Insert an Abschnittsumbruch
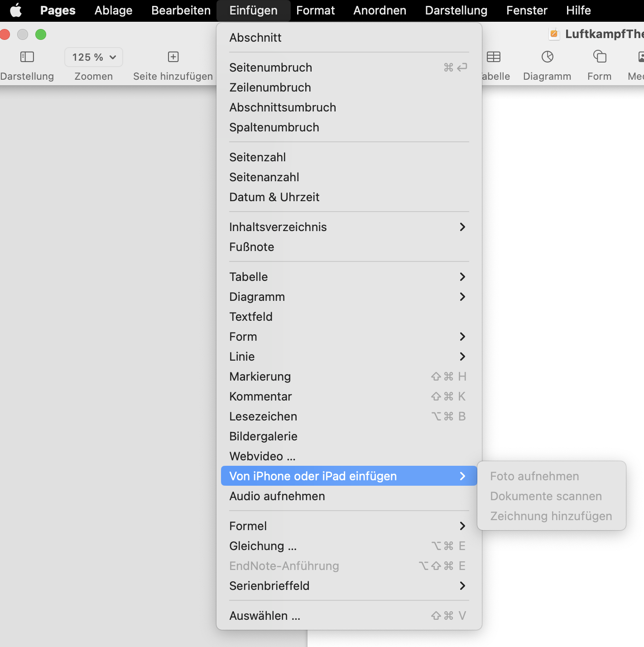The width and height of the screenshot is (644, 647). click(349, 107)
